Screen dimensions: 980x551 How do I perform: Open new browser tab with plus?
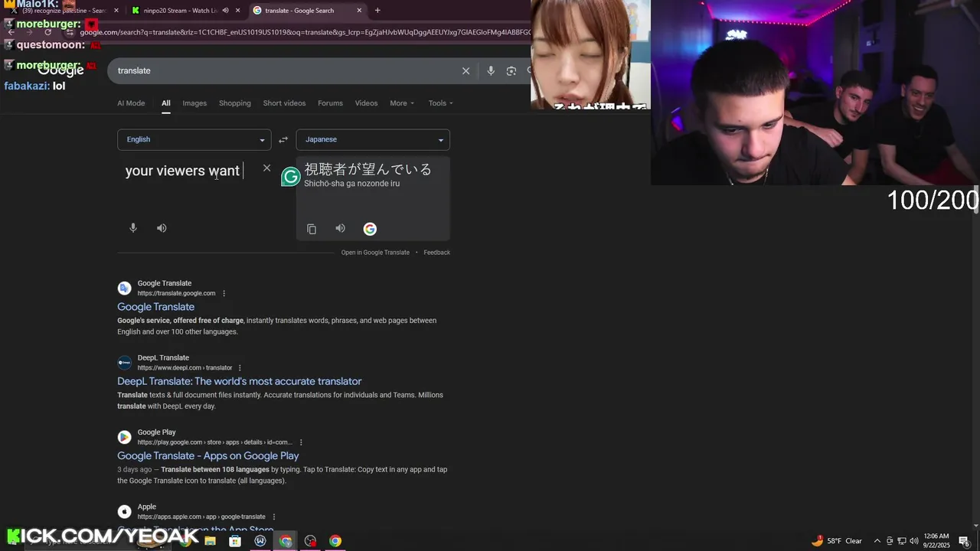377,10
